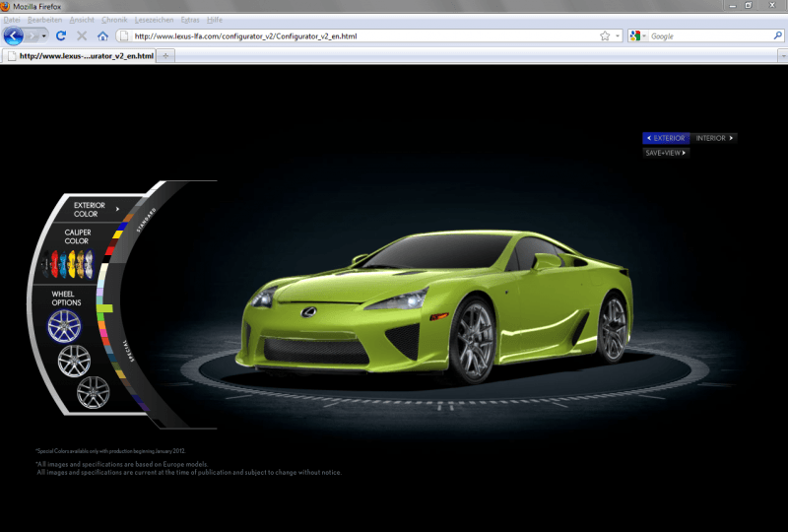
Task: Click the stop loading X icon
Action: tap(82, 35)
